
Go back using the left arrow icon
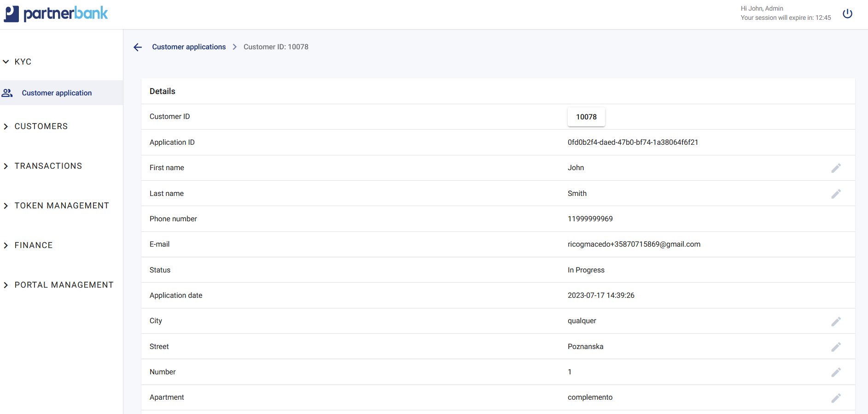[137, 47]
